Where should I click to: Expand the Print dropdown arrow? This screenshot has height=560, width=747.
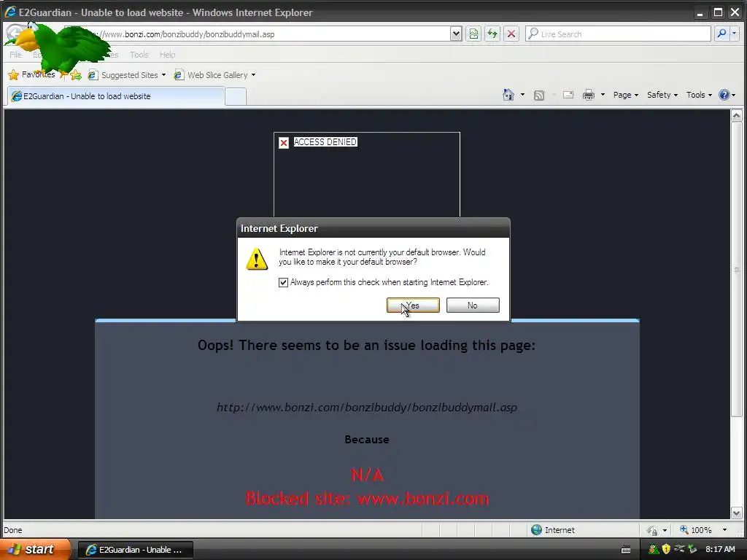[x=603, y=95]
